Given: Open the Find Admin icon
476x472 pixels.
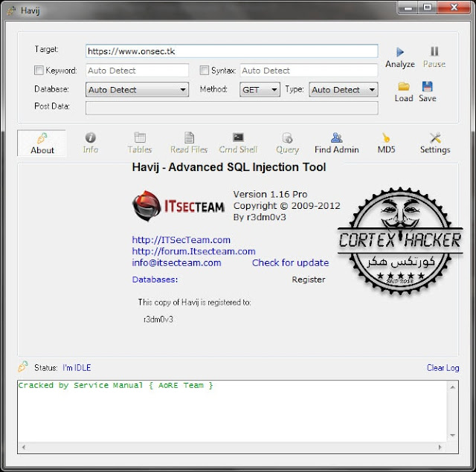Looking at the screenshot, I should (337, 138).
